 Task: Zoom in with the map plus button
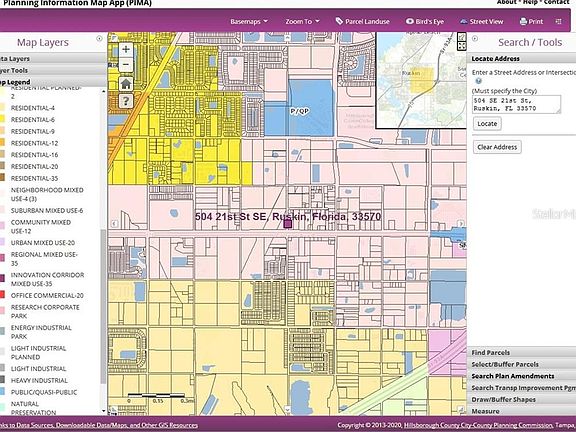[126, 49]
